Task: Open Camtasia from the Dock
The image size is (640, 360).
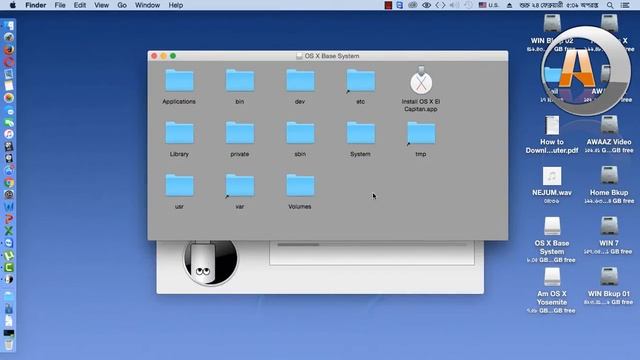Action: [x=9, y=267]
